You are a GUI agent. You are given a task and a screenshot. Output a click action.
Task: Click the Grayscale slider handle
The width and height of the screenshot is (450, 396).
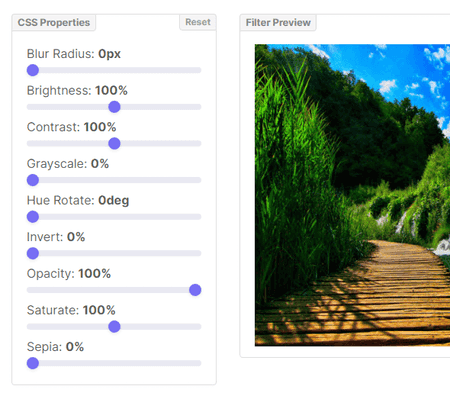[33, 180]
